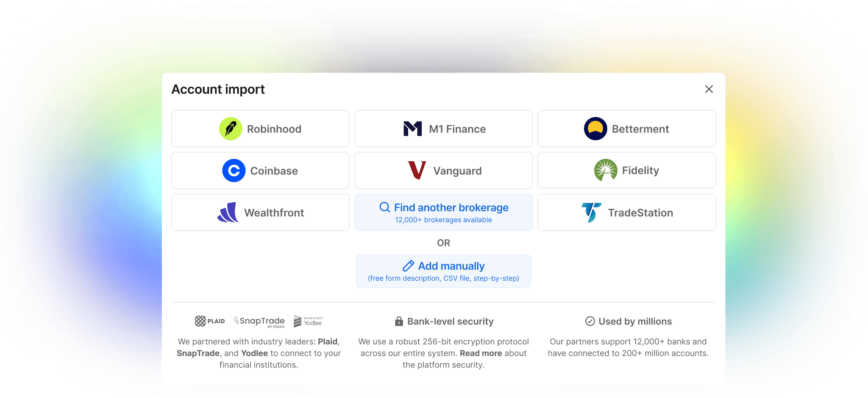The width and height of the screenshot is (868, 398).
Task: Follow the Read more security link
Action: [481, 353]
